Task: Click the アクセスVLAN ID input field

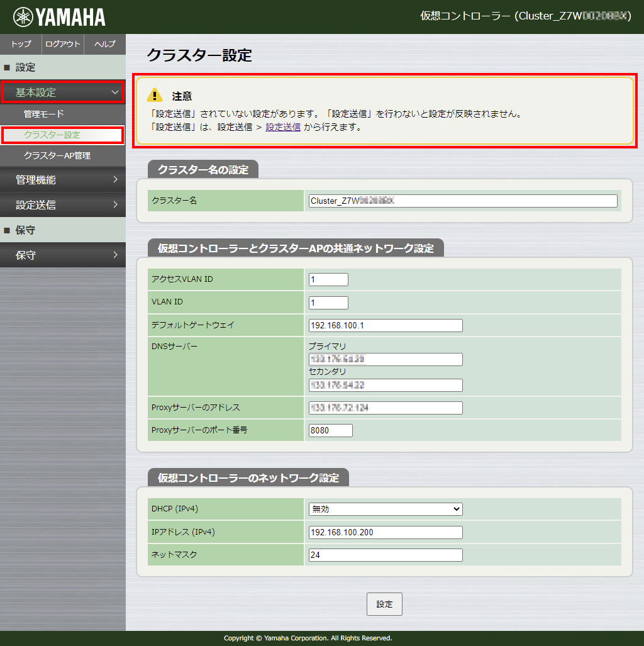Action: click(328, 279)
